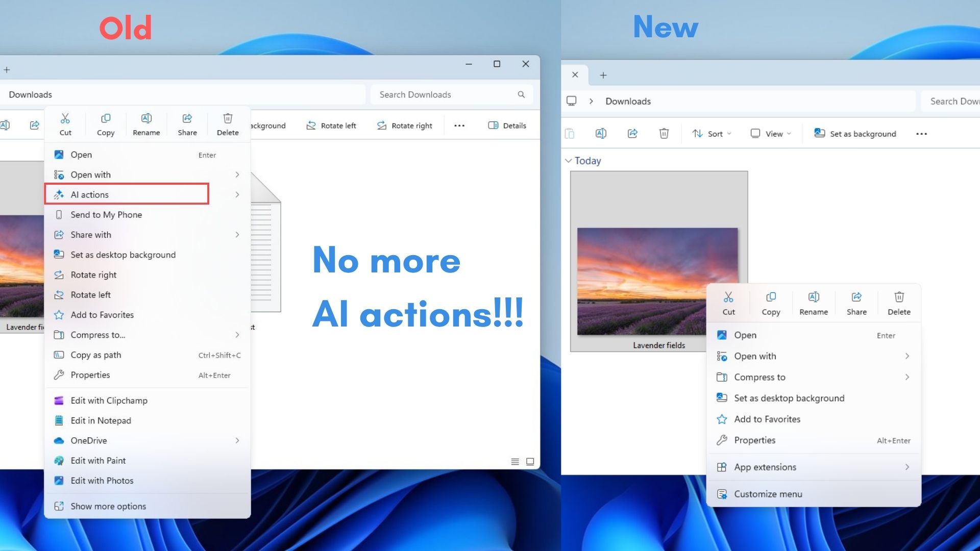Click Rename icon in new context menu

pyautogui.click(x=814, y=297)
